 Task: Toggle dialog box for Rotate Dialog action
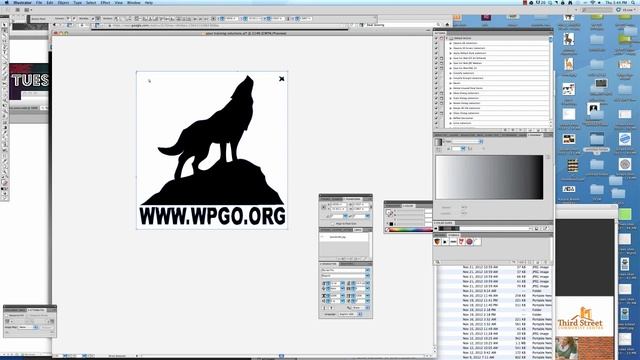441,103
